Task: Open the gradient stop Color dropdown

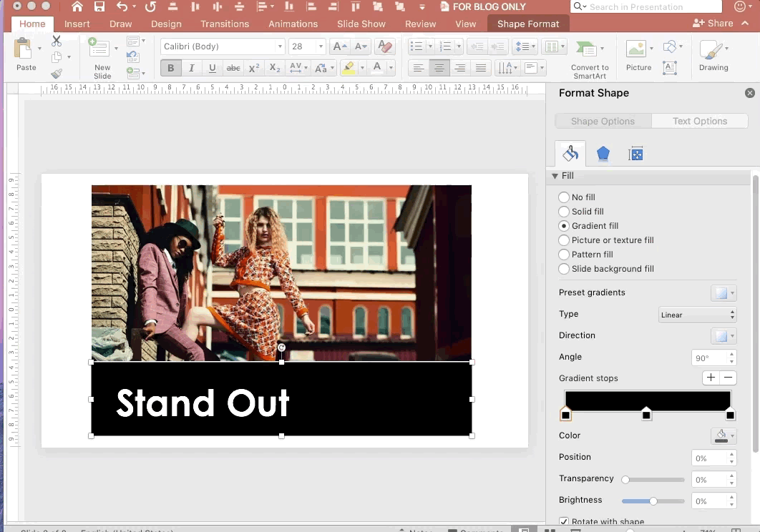Action: tap(724, 435)
